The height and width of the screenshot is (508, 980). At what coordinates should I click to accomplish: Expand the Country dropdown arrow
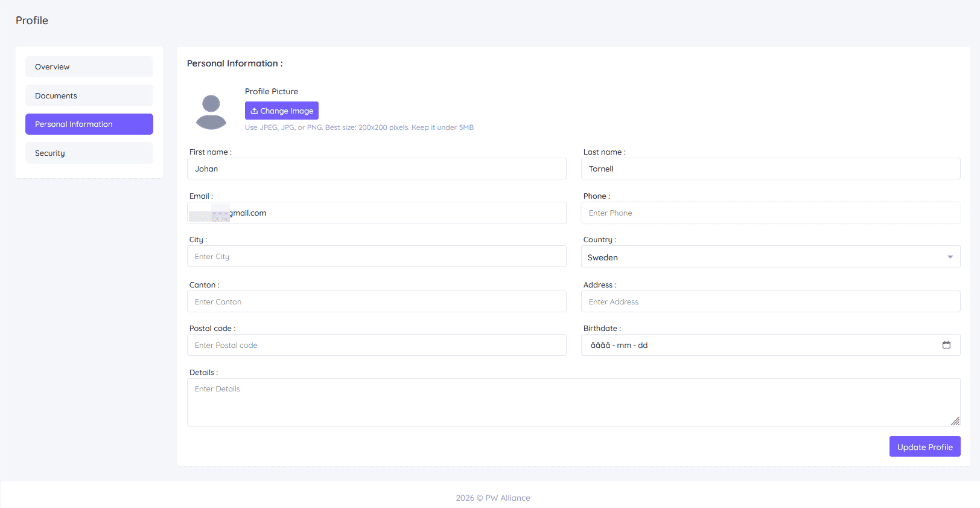[x=950, y=257]
